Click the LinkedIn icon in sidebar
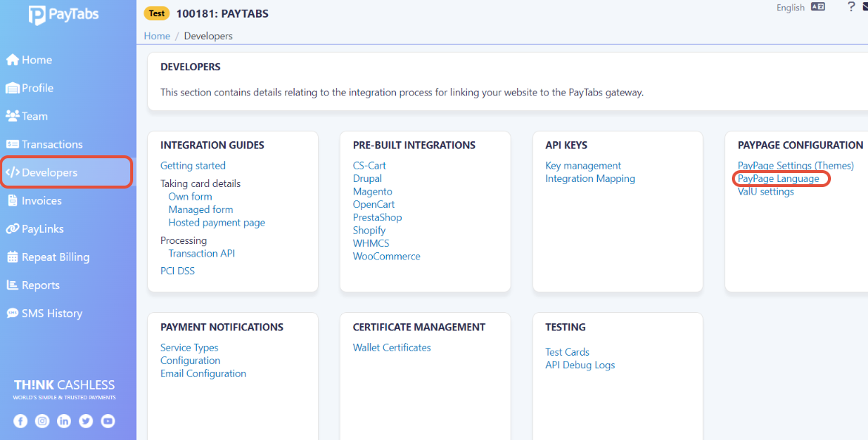This screenshot has height=440, width=868. click(64, 421)
